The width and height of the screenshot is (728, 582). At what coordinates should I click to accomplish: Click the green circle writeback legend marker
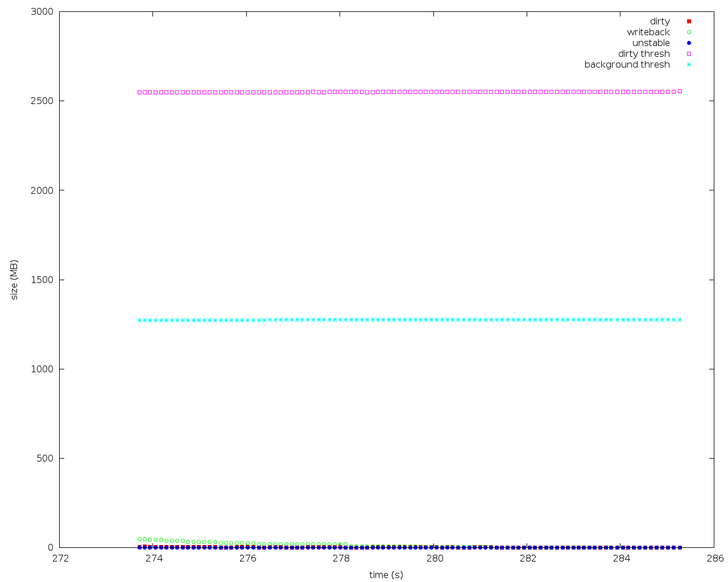tap(689, 32)
